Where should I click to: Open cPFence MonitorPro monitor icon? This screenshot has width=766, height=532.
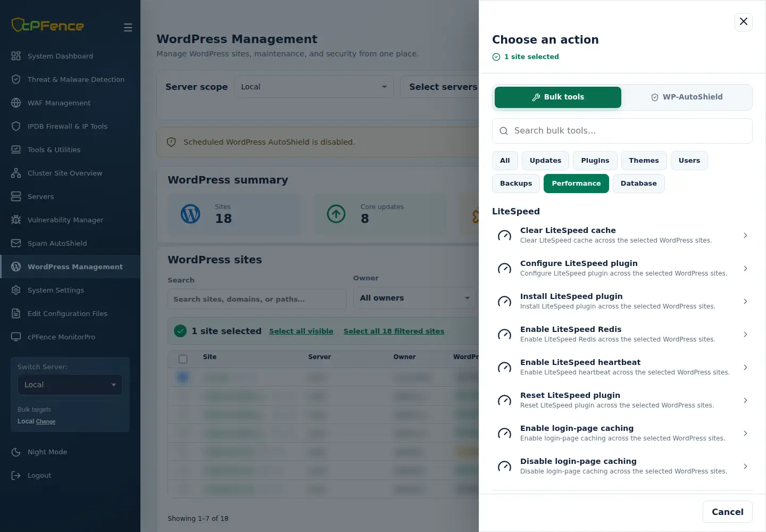[x=16, y=337]
